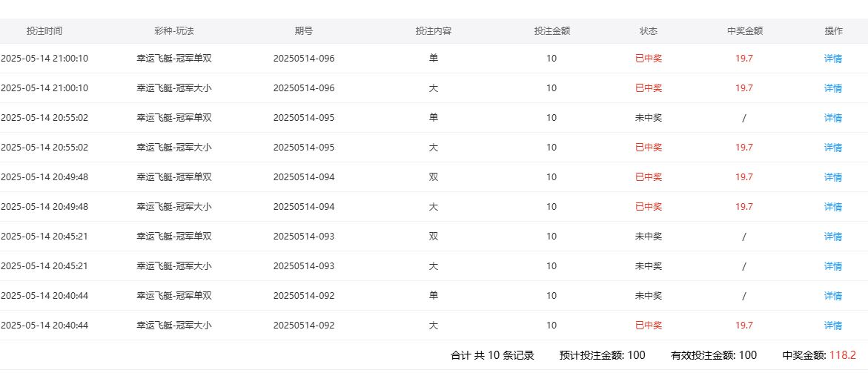Open 详情 for period 093 冠军大小 bet
Image resolution: width=868 pixels, height=373 pixels.
(x=832, y=266)
